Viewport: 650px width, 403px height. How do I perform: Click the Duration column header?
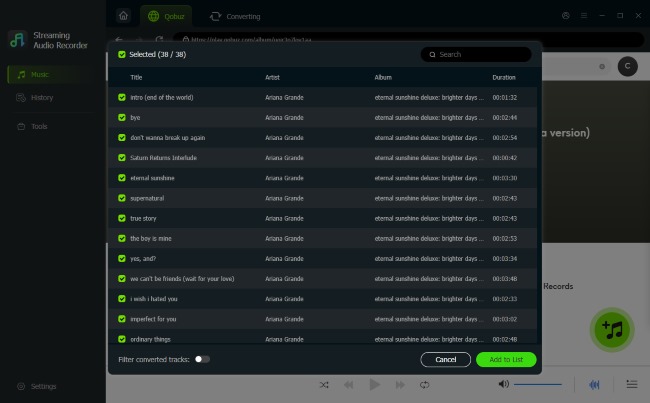[x=504, y=77]
